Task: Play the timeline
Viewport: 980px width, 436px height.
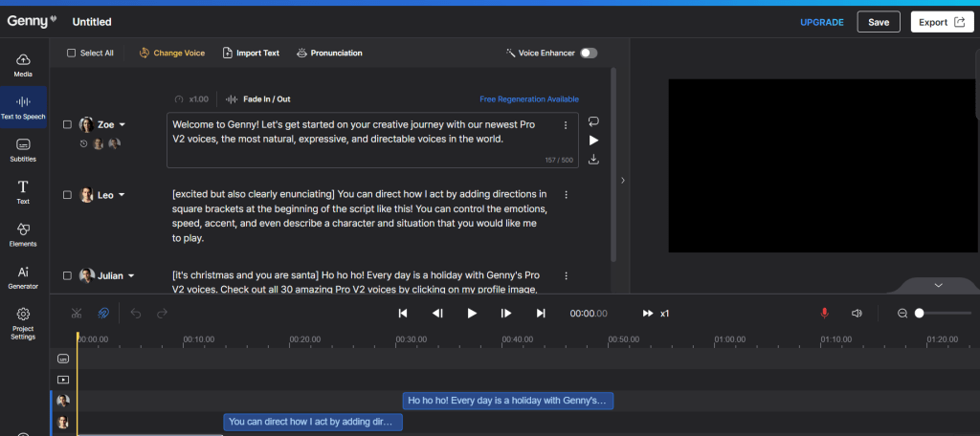Action: tap(472, 313)
